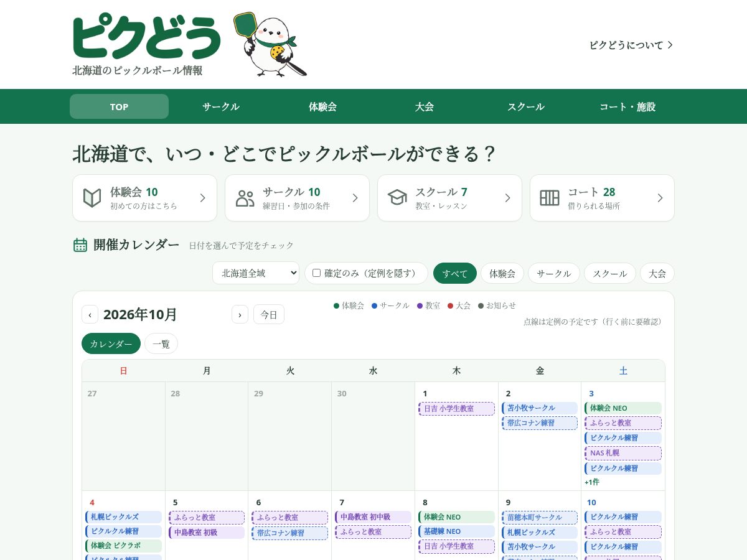Open 基礎練 NEO event on October 8

pyautogui.click(x=457, y=531)
